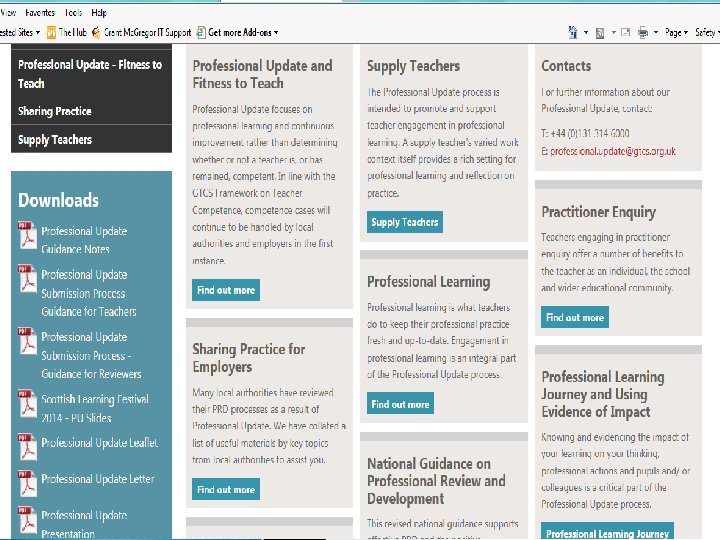The image size is (720, 540).
Task: Click the Professional Learning Journey button
Action: [607, 531]
